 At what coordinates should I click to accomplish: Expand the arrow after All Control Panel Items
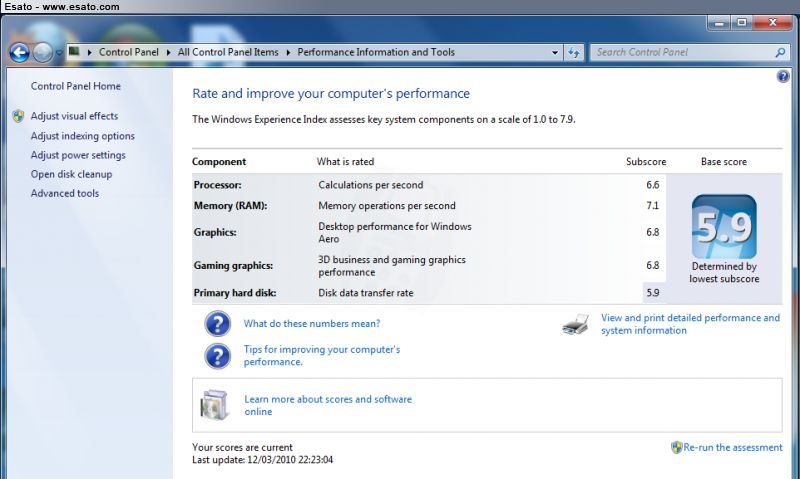click(x=288, y=52)
